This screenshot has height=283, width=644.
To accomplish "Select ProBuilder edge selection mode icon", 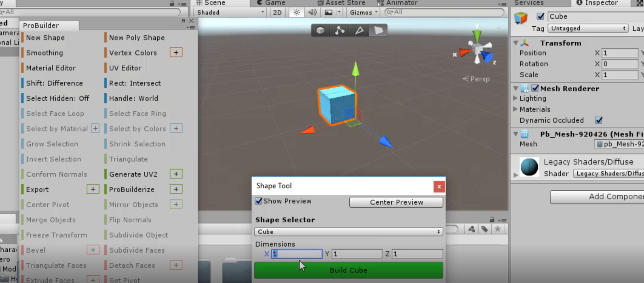I will [x=359, y=30].
